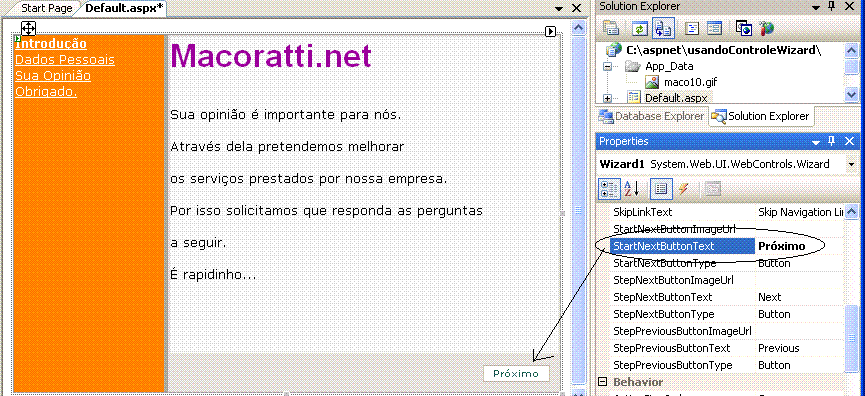Open the Properties window position dropdown
This screenshot has height=396, width=865.
(x=816, y=142)
